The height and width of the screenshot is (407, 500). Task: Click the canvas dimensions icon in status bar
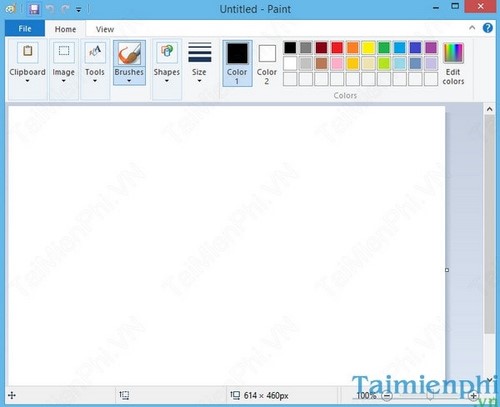[235, 395]
